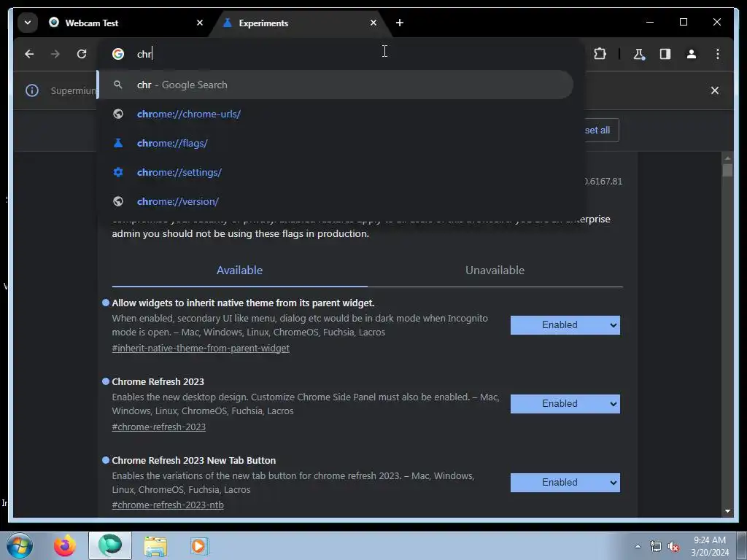Click the version number text 6167.81
Screen dimensions: 747x560
click(603, 182)
